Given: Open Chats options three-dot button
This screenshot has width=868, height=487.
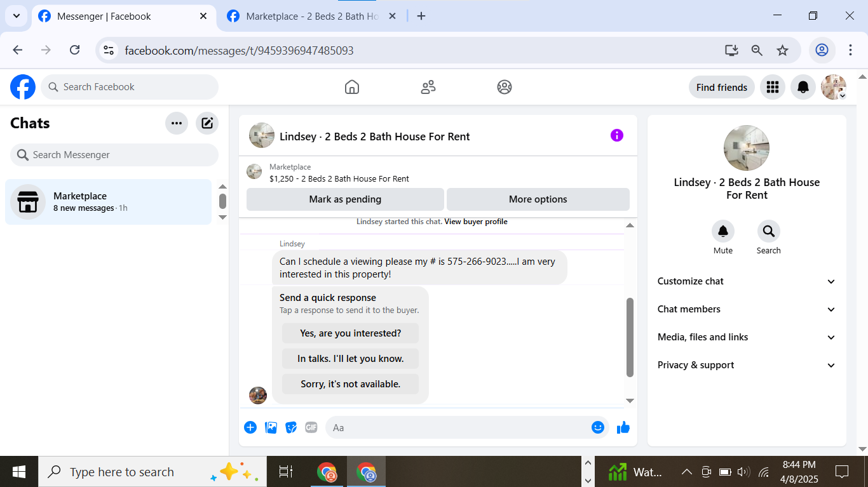Looking at the screenshot, I should 177,123.
